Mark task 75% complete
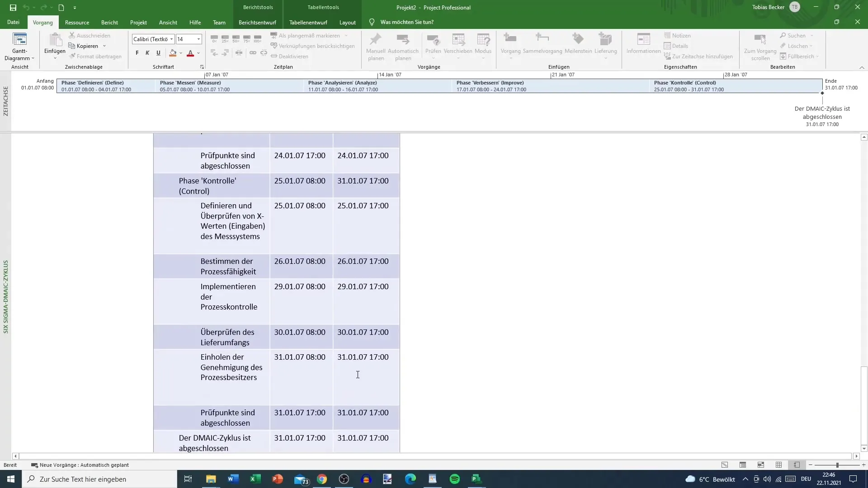The image size is (868, 488). click(x=247, y=39)
